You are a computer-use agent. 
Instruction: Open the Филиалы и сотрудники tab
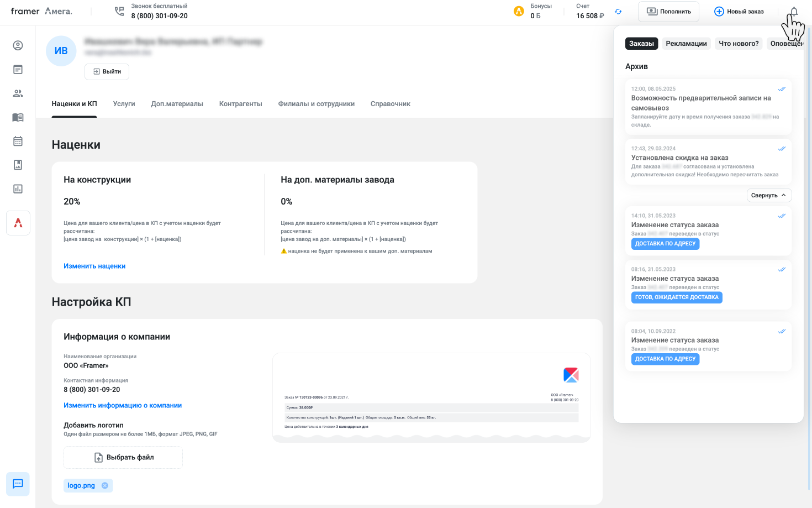(316, 104)
